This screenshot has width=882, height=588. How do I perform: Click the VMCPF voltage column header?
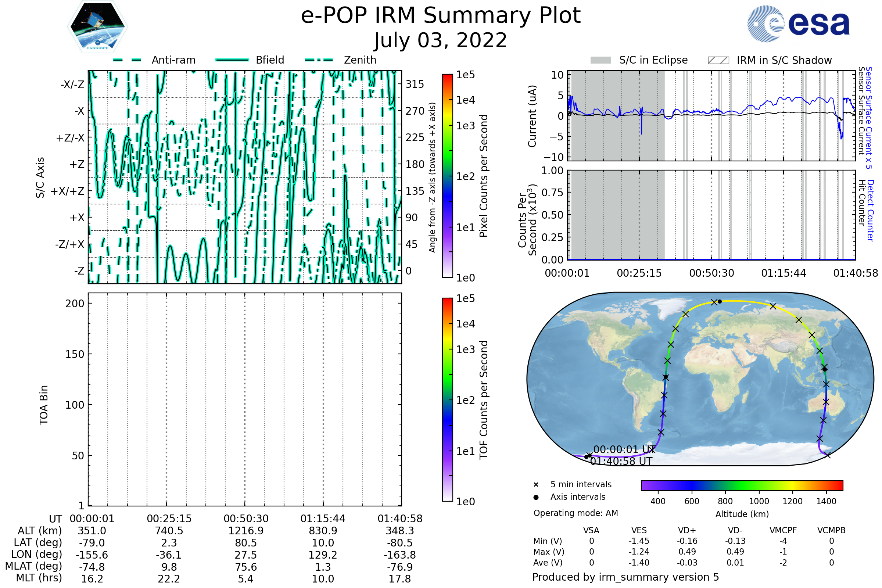(x=783, y=530)
